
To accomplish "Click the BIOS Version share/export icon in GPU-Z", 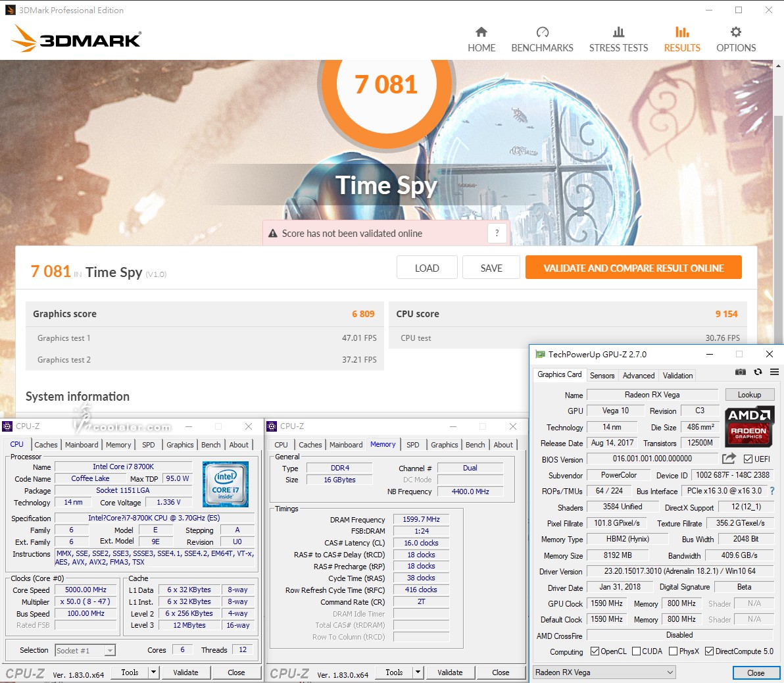I will [729, 459].
